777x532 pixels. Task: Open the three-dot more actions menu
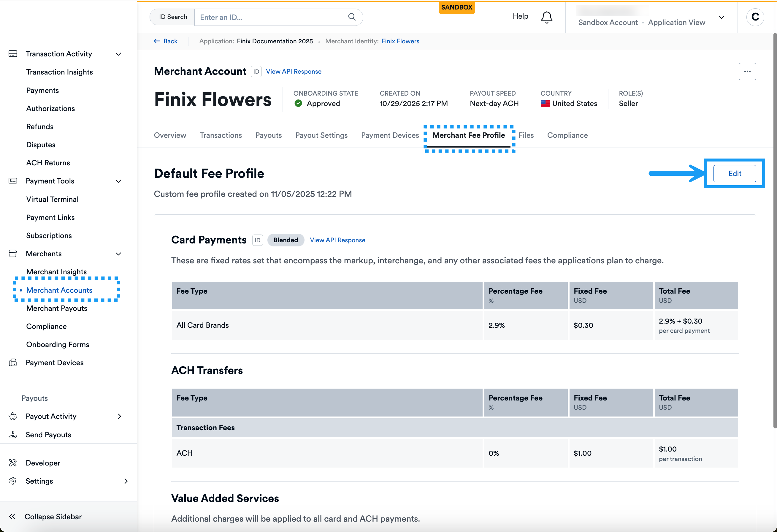point(747,72)
